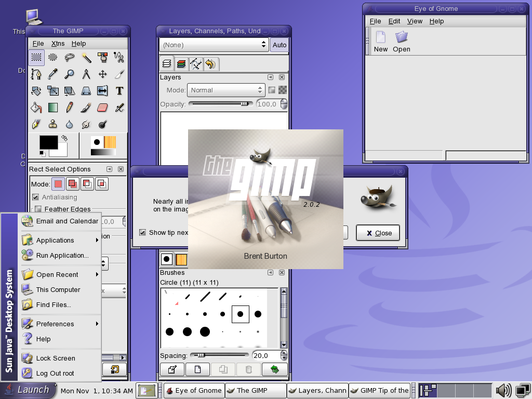
Task: Open the Xtns menu in The GIMP
Action: 58,44
